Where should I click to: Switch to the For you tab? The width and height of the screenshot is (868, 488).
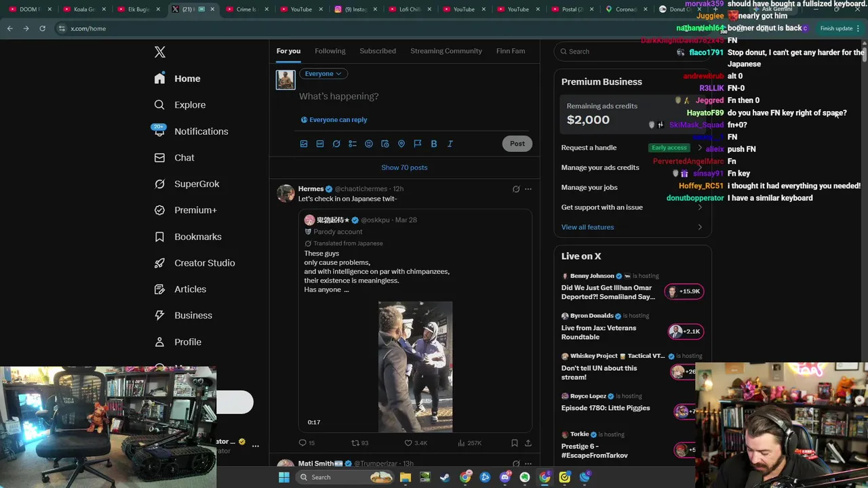[x=288, y=52]
